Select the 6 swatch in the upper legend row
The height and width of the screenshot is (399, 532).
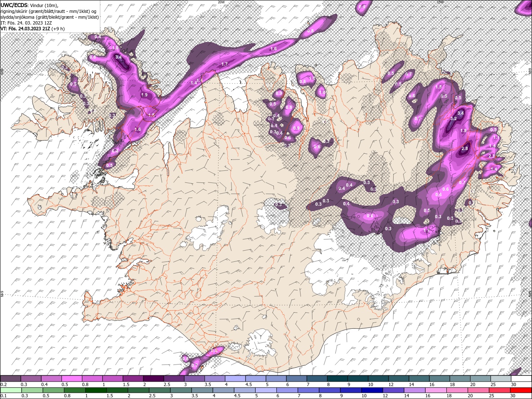pyautogui.click(x=296, y=379)
